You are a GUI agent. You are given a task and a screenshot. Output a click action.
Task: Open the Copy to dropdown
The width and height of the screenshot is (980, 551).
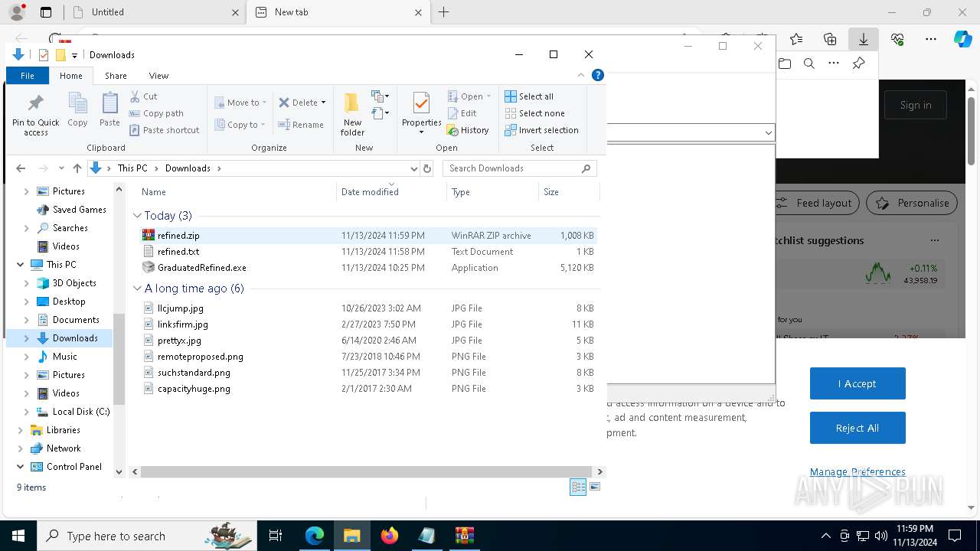[240, 125]
